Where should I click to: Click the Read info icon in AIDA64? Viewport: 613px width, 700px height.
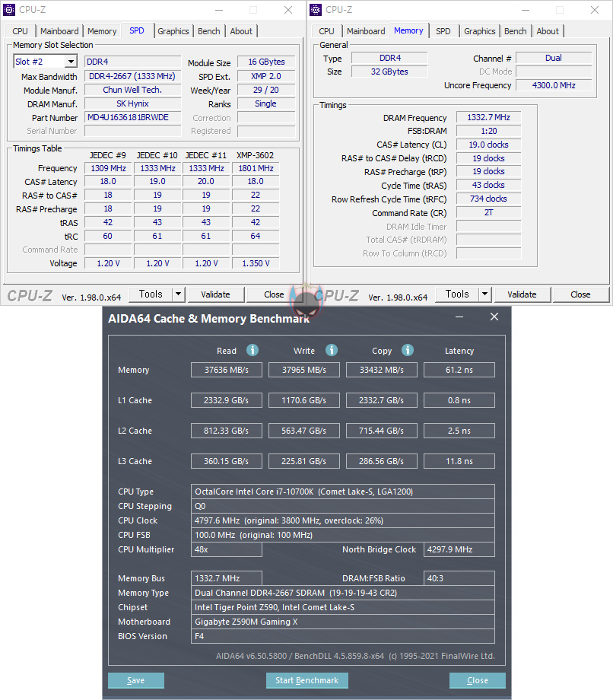pyautogui.click(x=253, y=350)
